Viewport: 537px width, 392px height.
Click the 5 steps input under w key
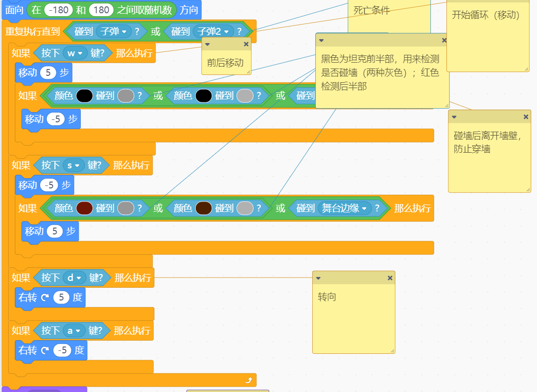(x=48, y=72)
